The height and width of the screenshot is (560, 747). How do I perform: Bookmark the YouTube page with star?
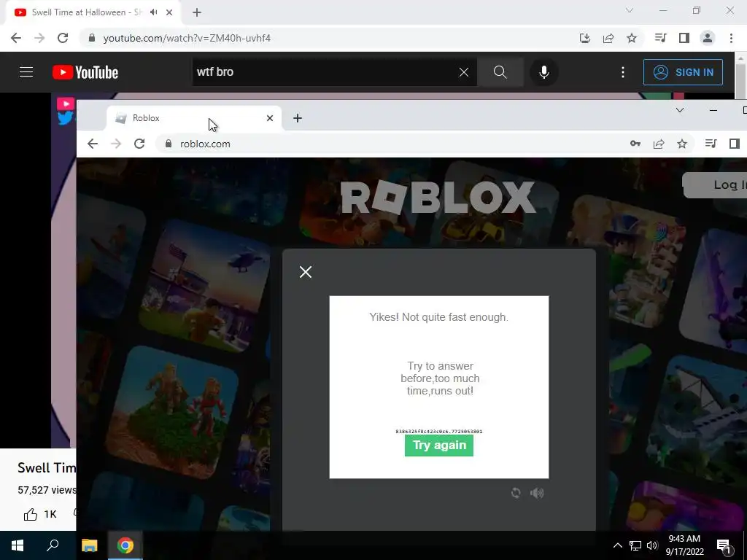(631, 38)
